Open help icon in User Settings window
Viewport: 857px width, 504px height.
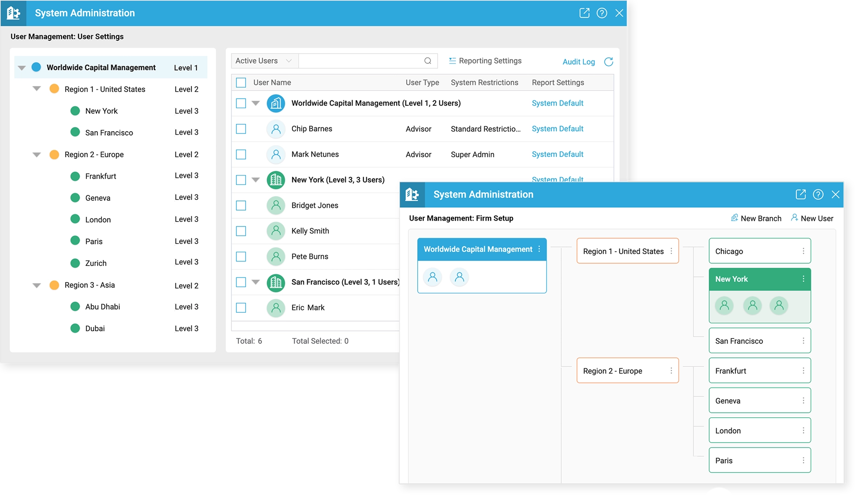602,13
